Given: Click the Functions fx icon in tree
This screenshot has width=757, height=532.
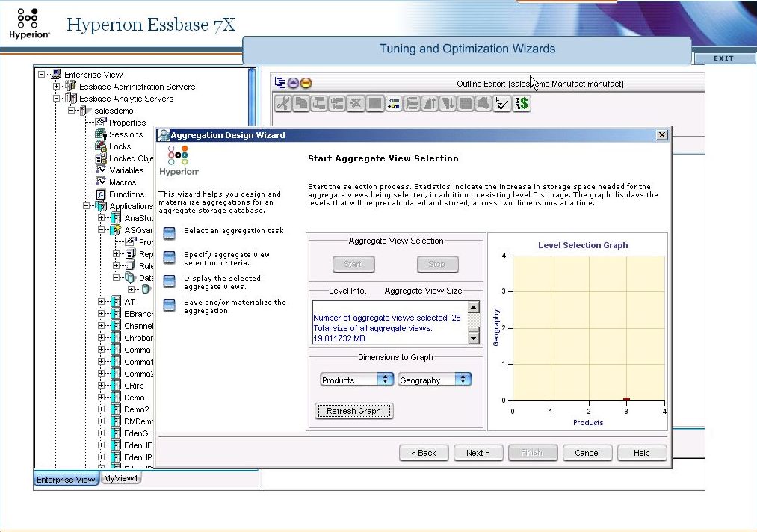Looking at the screenshot, I should coord(100,194).
